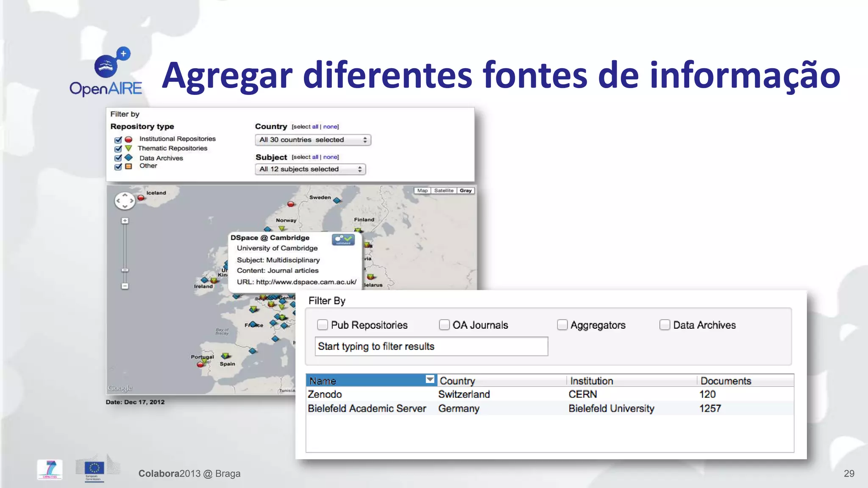The width and height of the screenshot is (868, 488).
Task: Click 'none' link next to Country
Action: (x=330, y=127)
